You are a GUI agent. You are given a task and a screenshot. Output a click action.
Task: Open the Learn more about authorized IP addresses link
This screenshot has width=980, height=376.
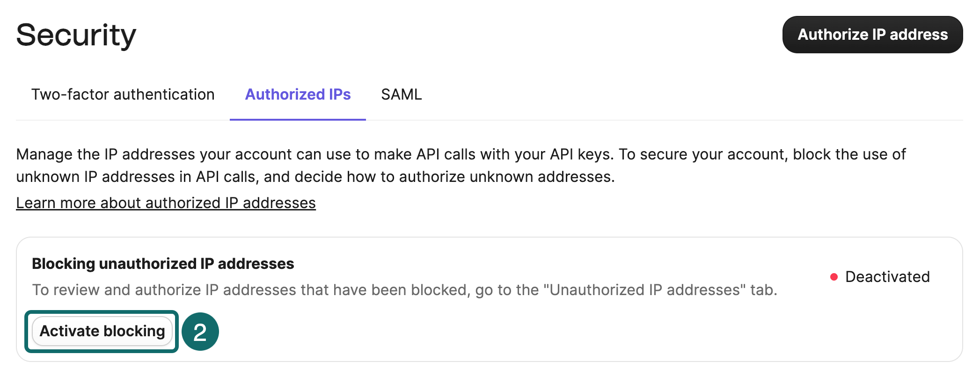[x=166, y=202]
